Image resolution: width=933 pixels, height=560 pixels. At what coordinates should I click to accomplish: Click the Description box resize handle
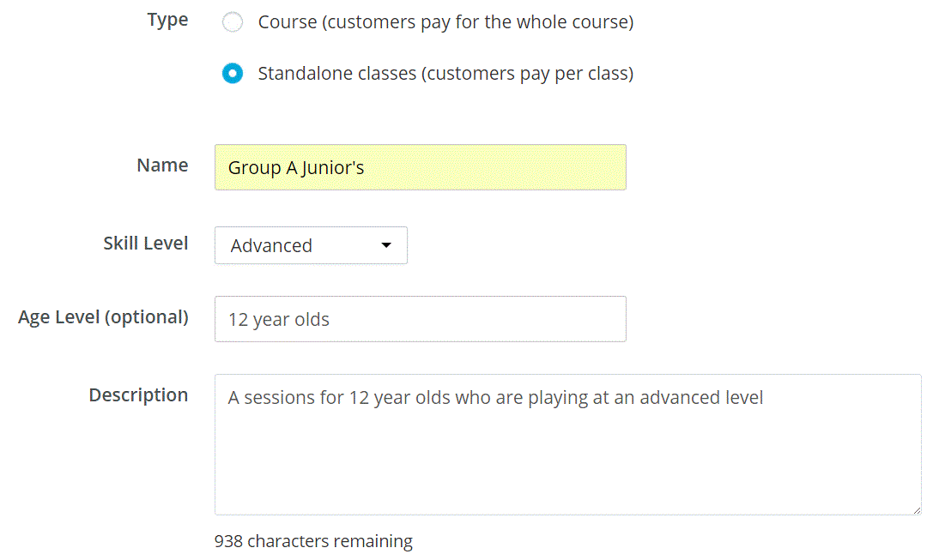(x=916, y=509)
